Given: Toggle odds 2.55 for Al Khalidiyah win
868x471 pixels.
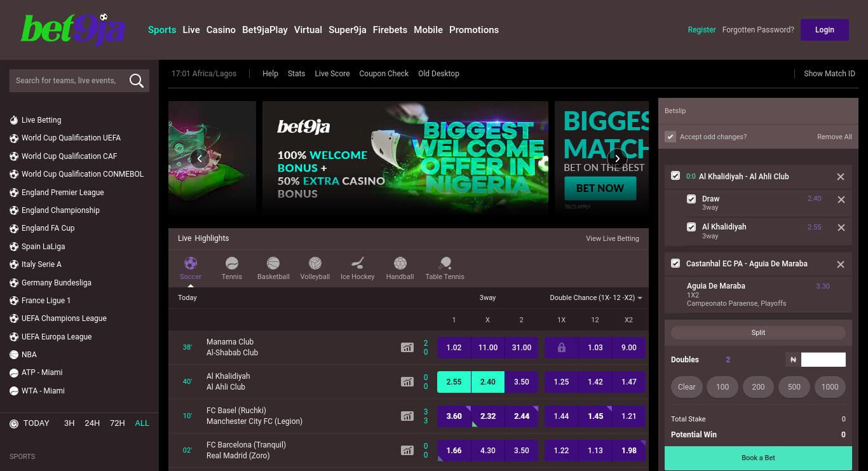Looking at the screenshot, I should pyautogui.click(x=454, y=382).
